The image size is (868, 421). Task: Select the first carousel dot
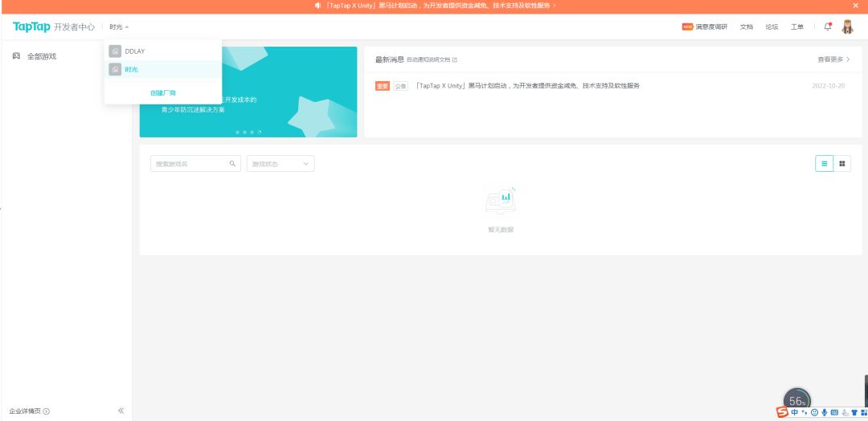point(237,133)
